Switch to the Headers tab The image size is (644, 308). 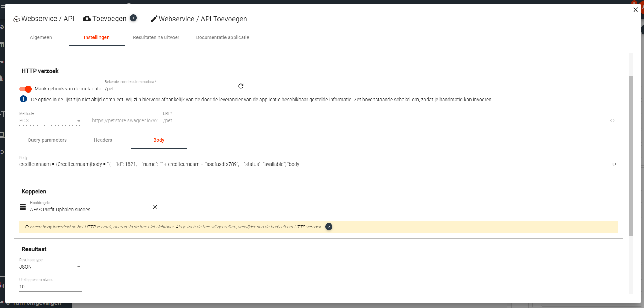(x=103, y=140)
